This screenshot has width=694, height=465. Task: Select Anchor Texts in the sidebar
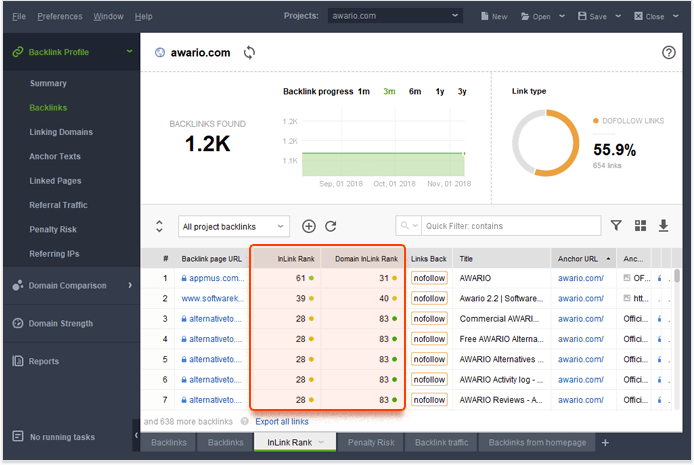(55, 156)
